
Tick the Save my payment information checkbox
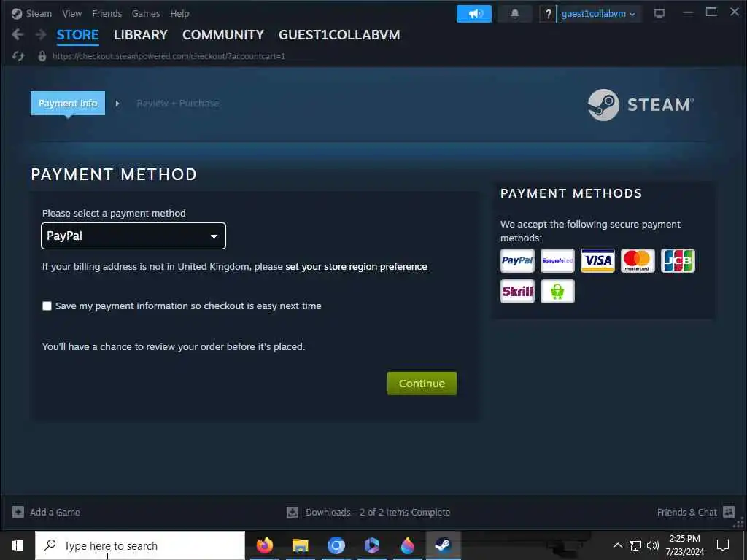point(47,306)
